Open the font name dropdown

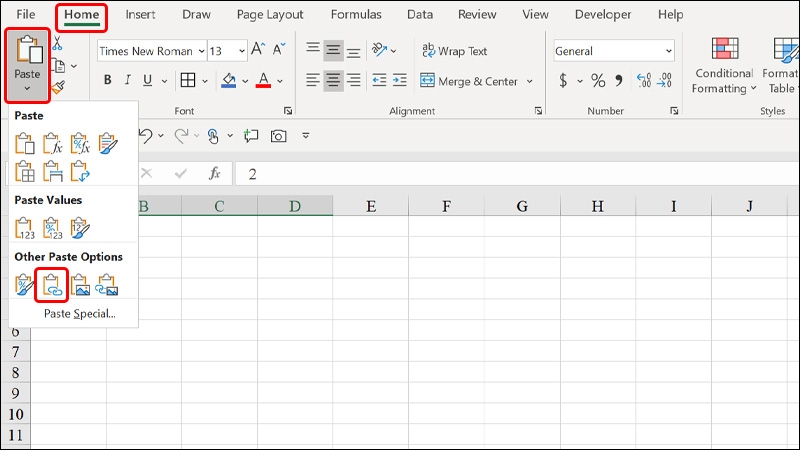click(x=202, y=51)
